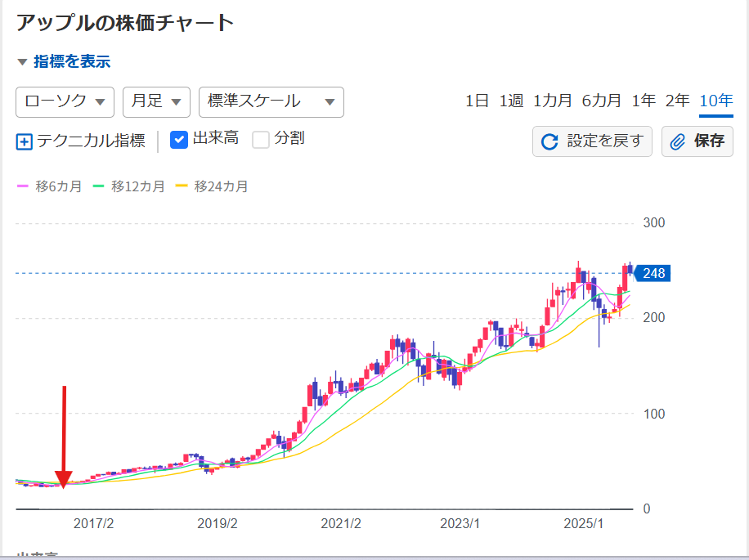The height and width of the screenshot is (560, 749).
Task: Click the blue 248 price tag
Action: tap(653, 273)
